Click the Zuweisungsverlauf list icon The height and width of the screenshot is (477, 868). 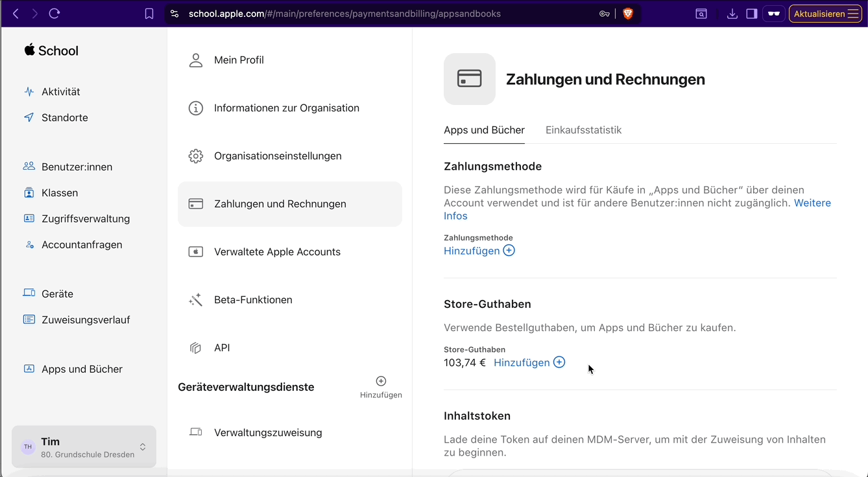[29, 320]
